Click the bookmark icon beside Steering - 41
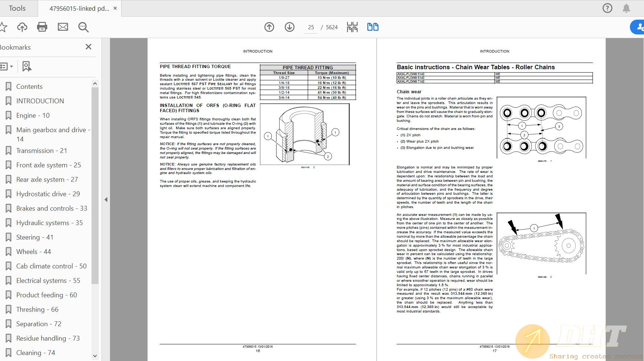 tap(9, 237)
